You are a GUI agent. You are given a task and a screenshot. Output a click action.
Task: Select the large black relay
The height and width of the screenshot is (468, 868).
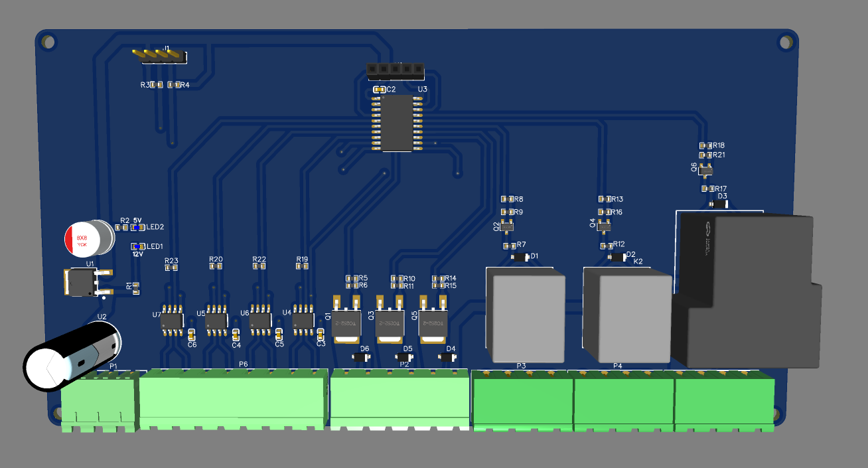tap(747, 290)
